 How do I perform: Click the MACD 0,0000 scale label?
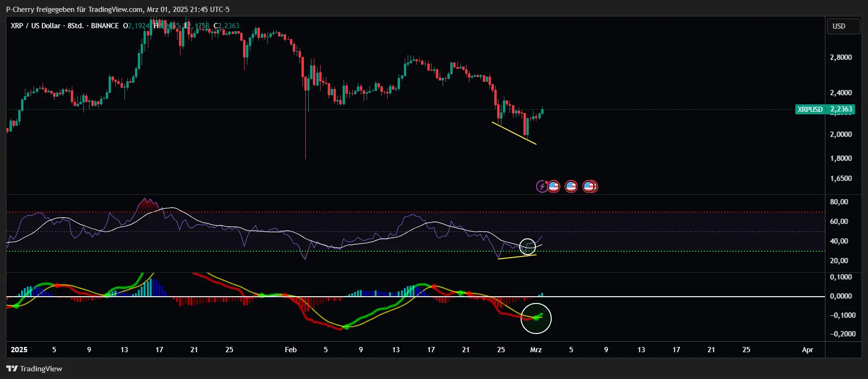(x=841, y=296)
